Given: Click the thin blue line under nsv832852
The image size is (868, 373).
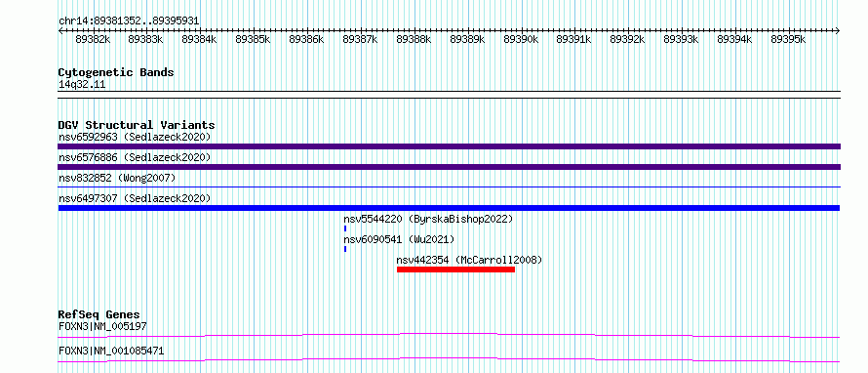Looking at the screenshot, I should coord(449,187).
